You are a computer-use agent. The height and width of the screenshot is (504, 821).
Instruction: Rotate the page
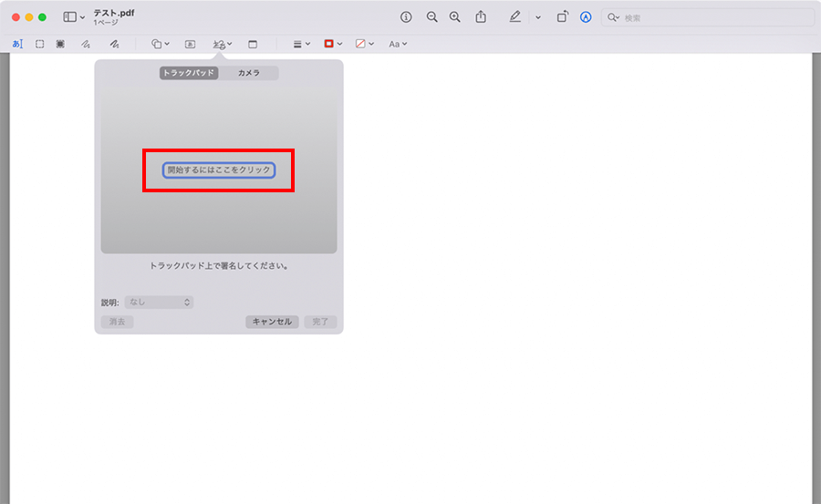pyautogui.click(x=562, y=17)
